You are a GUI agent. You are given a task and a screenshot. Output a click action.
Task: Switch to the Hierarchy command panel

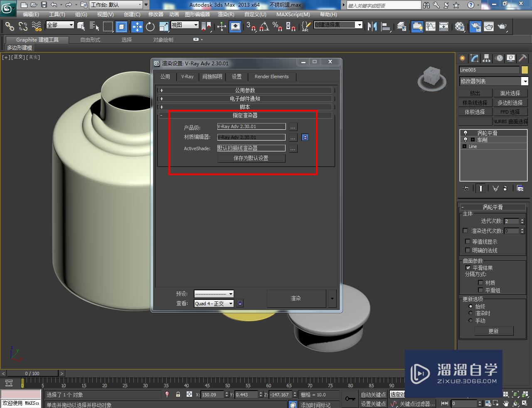[486, 58]
